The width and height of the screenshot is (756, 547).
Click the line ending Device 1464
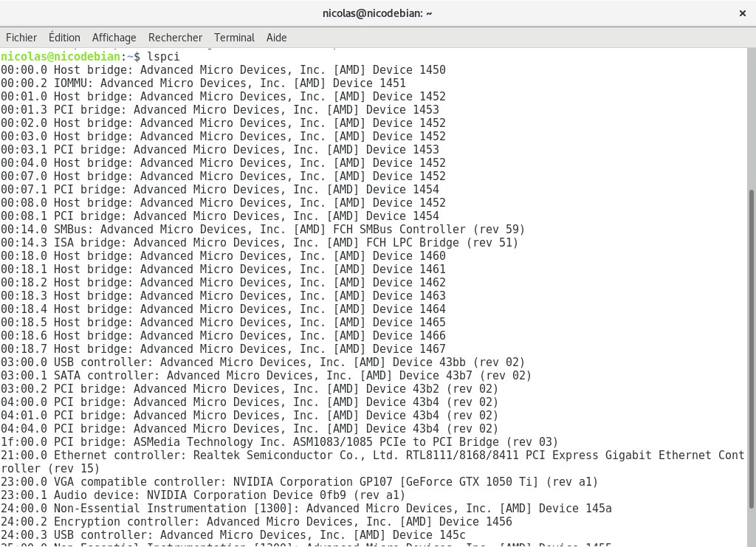tap(223, 309)
